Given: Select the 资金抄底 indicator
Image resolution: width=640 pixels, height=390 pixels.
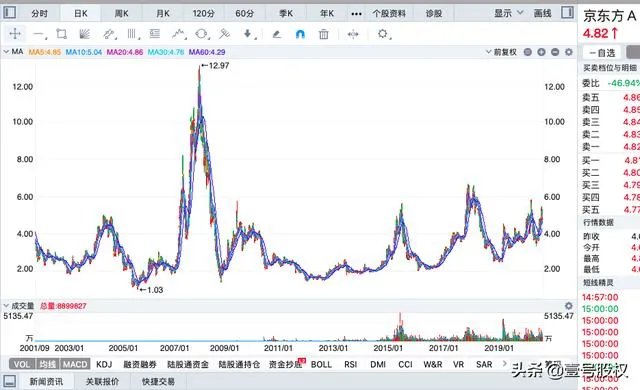Looking at the screenshot, I should coord(285,364).
